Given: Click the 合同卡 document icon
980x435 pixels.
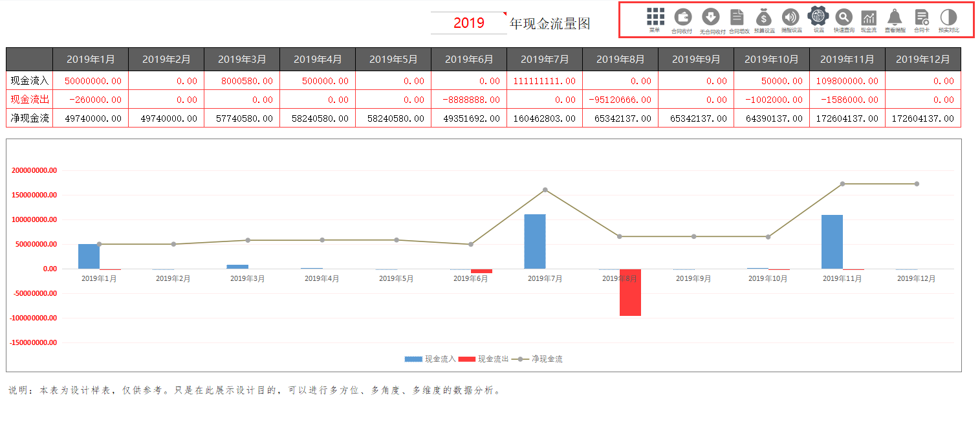Looking at the screenshot, I should (922, 17).
